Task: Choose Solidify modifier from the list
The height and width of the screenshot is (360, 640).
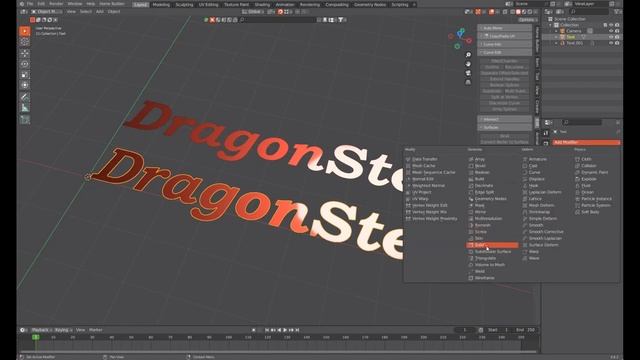Action: 492,245
